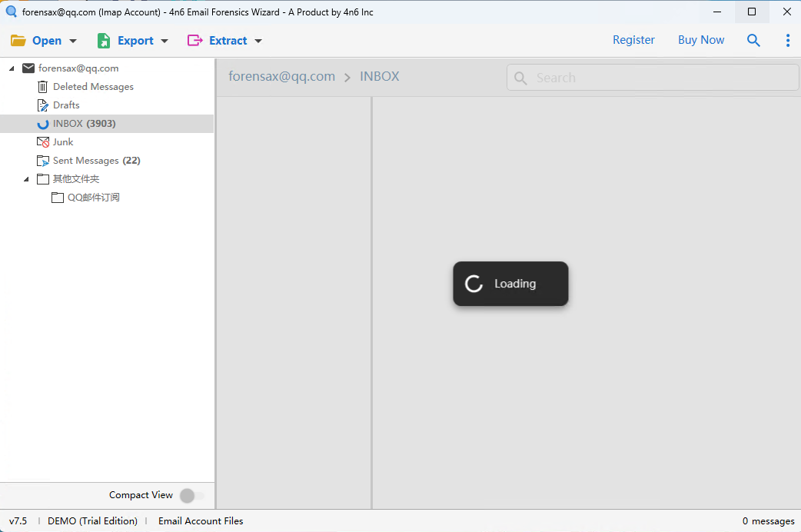This screenshot has width=801, height=532.
Task: Select the Deleted Messages trash icon
Action: point(43,87)
